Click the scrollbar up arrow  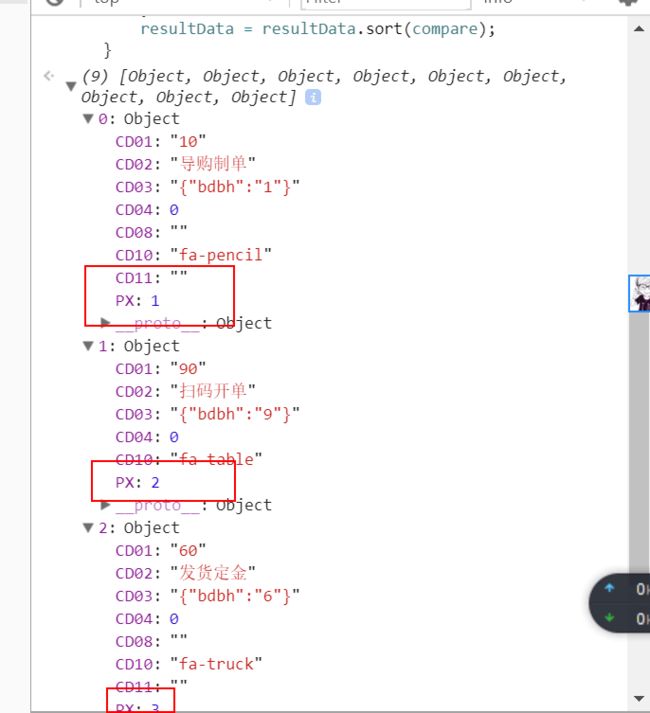coord(639,29)
